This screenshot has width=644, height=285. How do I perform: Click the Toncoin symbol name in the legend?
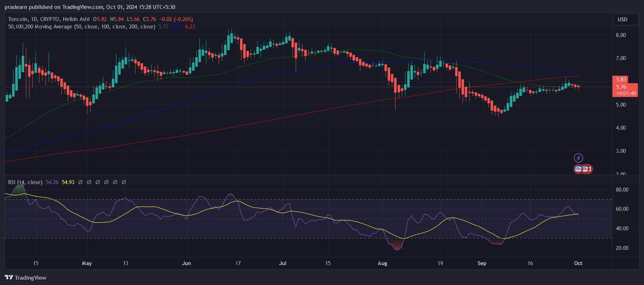tap(18, 19)
